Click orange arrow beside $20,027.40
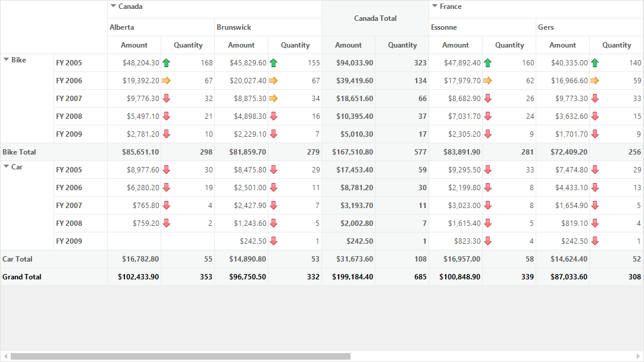This screenshot has height=362, width=644. point(274,80)
